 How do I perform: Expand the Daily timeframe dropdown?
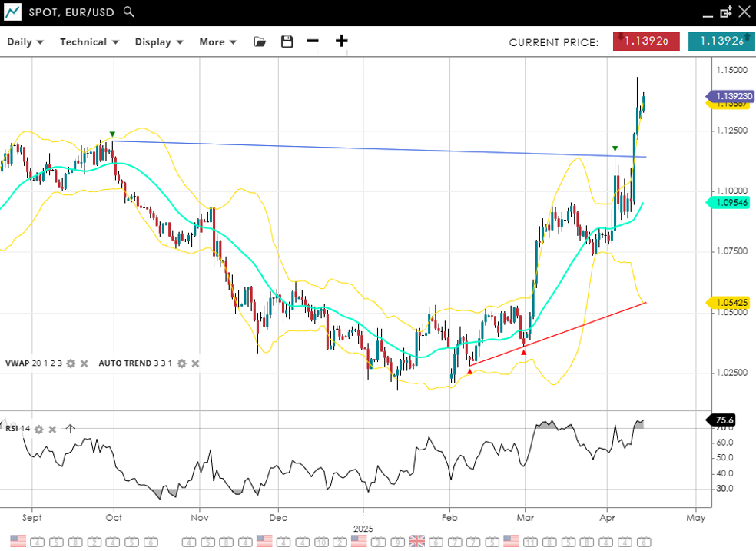[25, 42]
